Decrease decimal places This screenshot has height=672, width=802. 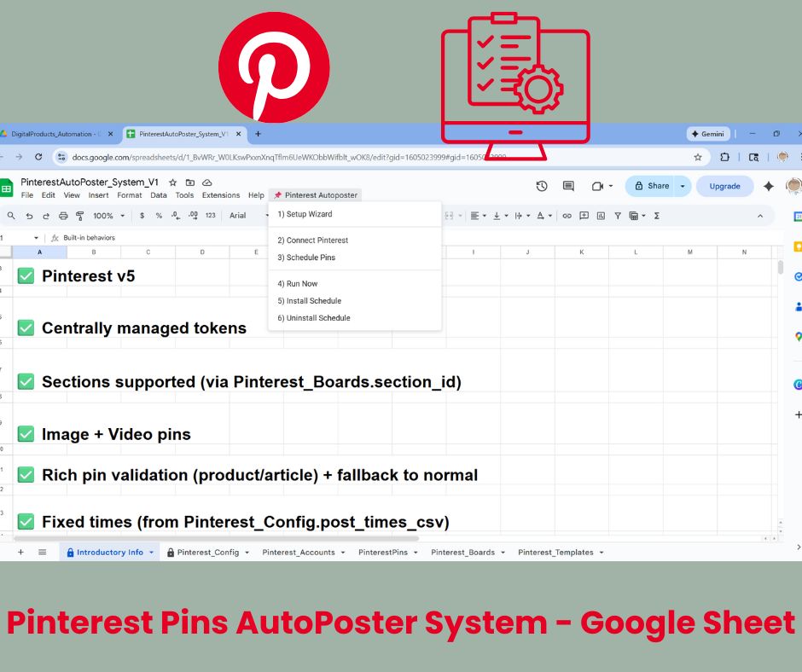pos(176,216)
